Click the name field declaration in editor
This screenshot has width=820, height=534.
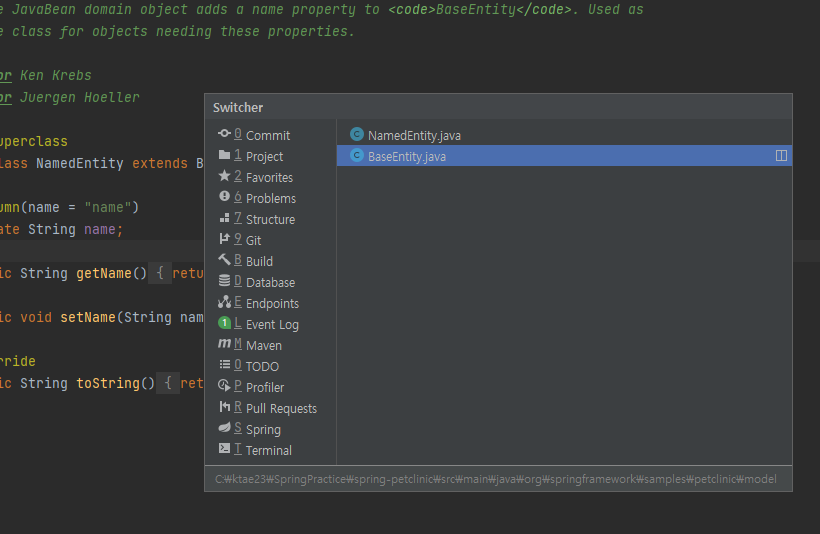point(99,230)
